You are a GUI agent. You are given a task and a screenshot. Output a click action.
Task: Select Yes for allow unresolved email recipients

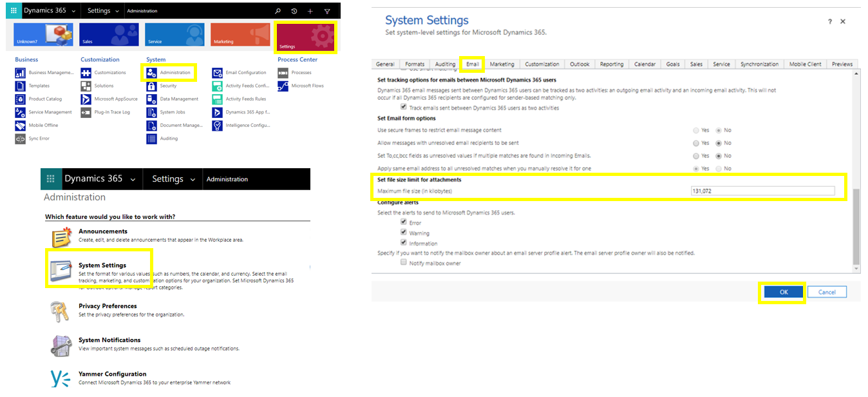coord(696,143)
